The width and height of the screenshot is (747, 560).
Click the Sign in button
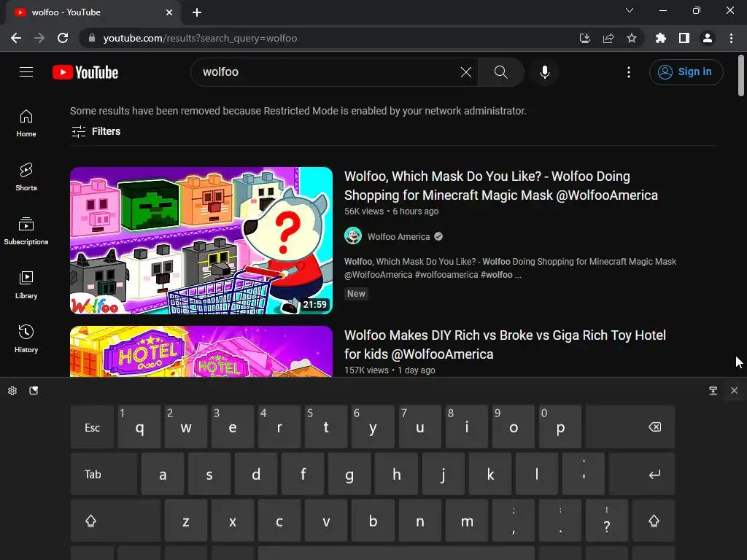(x=686, y=72)
